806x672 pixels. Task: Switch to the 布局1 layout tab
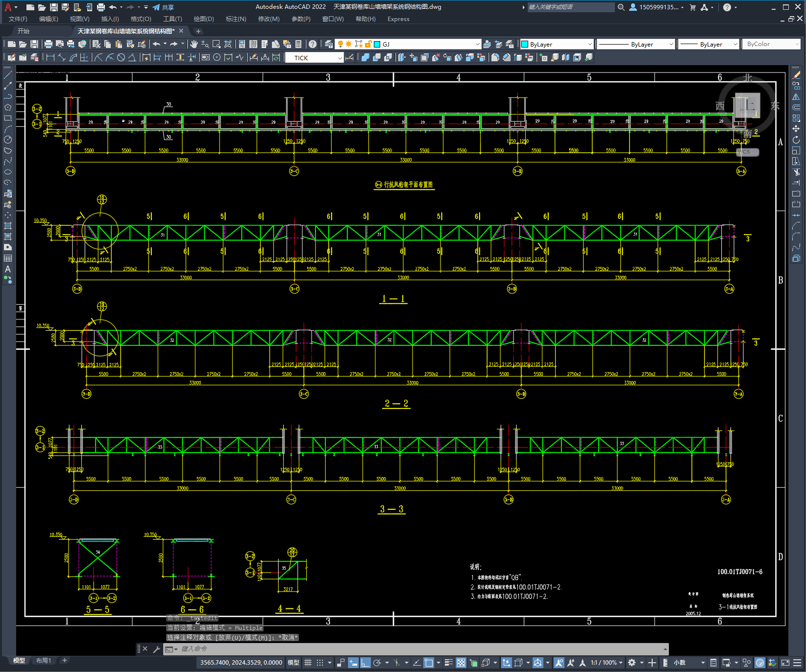click(x=44, y=661)
